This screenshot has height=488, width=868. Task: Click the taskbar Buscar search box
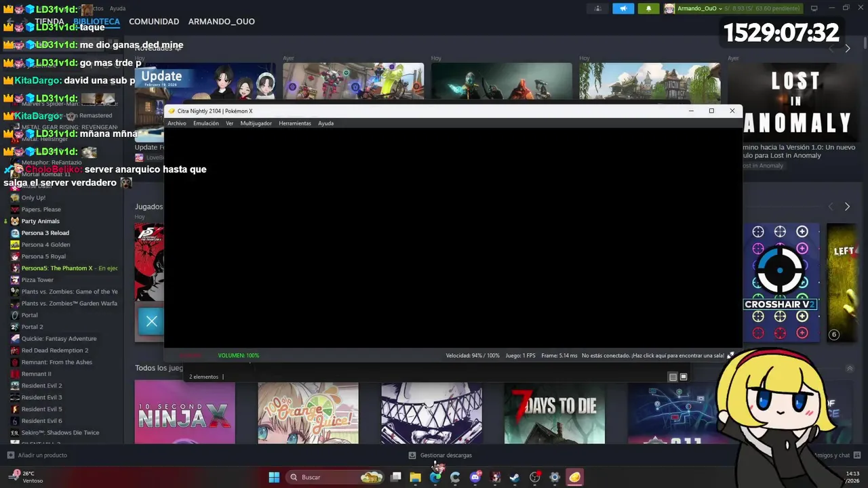pos(335,477)
